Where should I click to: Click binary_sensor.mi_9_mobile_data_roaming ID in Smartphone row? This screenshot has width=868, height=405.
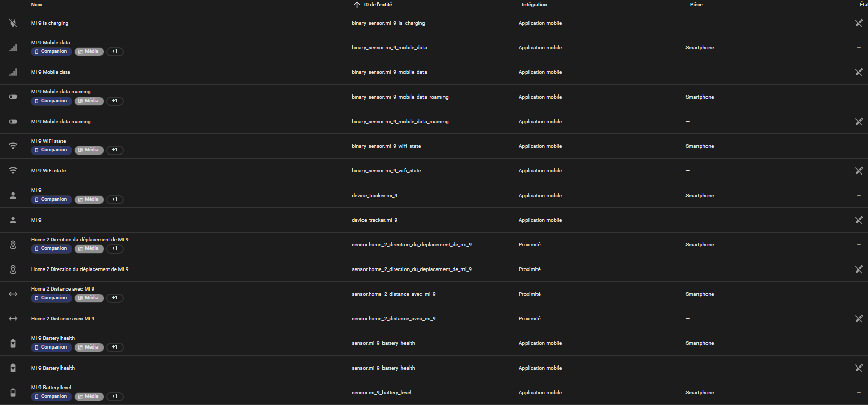point(400,97)
